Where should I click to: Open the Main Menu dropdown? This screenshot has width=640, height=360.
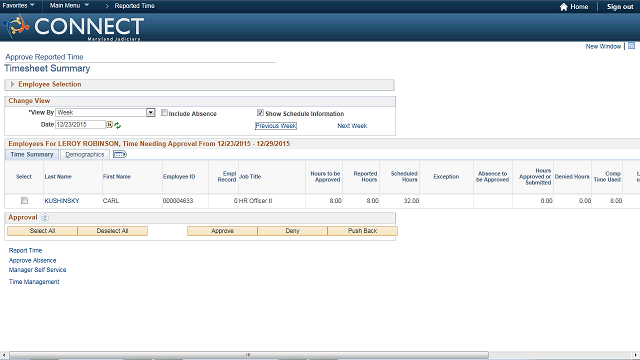(69, 6)
